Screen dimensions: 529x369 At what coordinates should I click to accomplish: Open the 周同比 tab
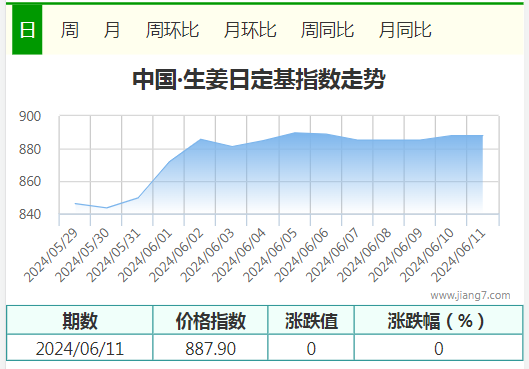(x=327, y=30)
